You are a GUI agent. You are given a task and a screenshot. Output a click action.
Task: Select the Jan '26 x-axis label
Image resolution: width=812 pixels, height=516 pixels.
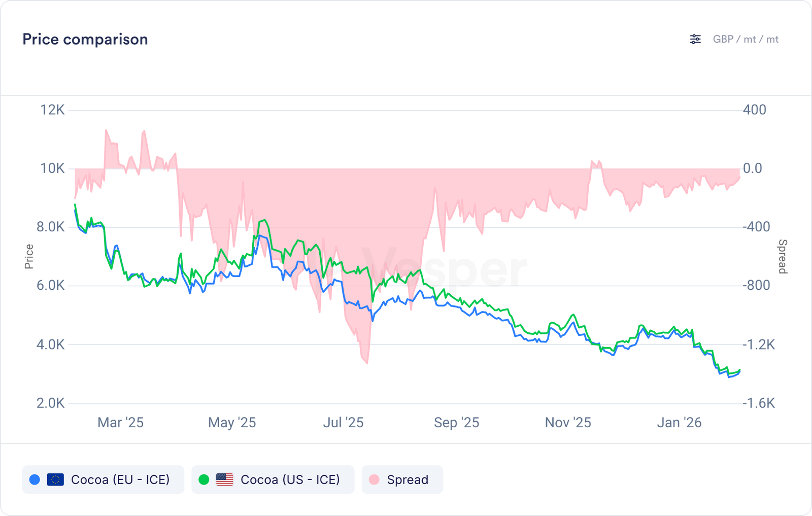click(x=679, y=423)
